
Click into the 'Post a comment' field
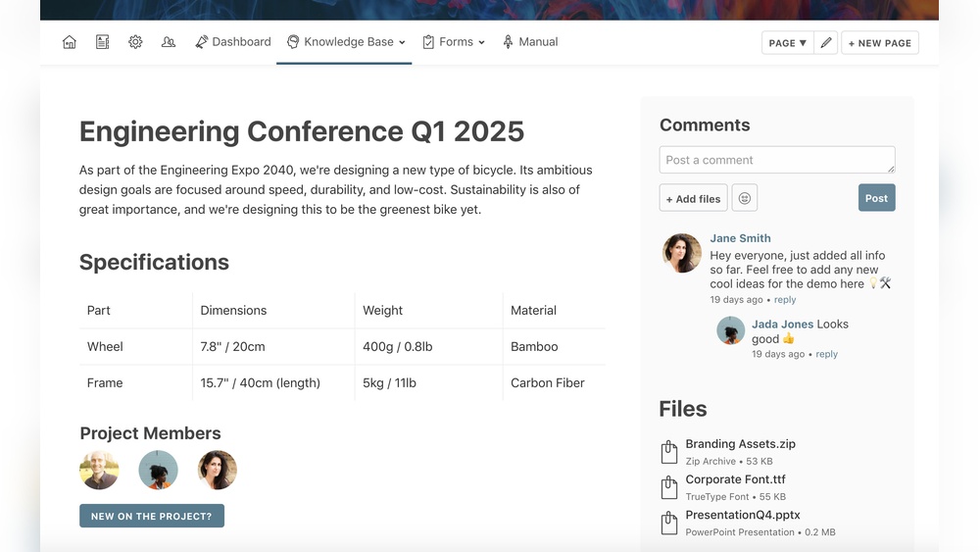[776, 160]
